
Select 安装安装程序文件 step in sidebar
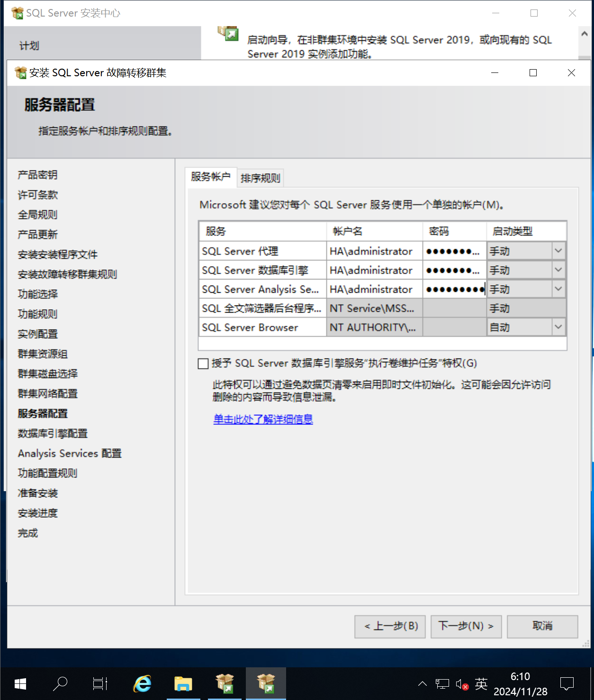(57, 254)
